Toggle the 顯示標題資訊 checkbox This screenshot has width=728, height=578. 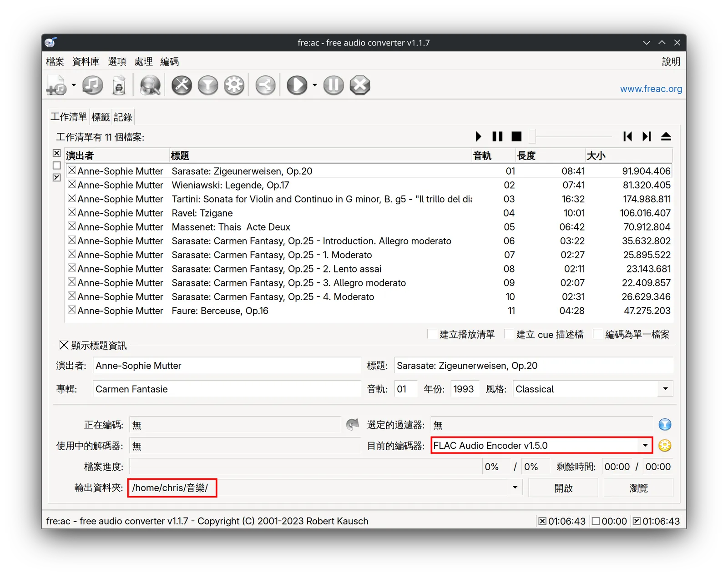tap(64, 345)
